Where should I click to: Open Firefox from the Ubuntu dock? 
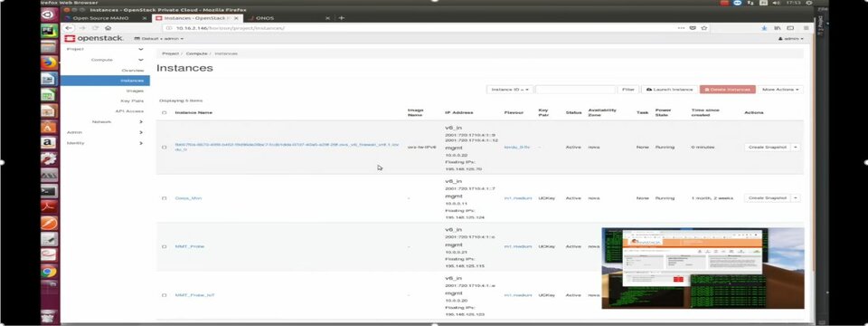pos(49,62)
